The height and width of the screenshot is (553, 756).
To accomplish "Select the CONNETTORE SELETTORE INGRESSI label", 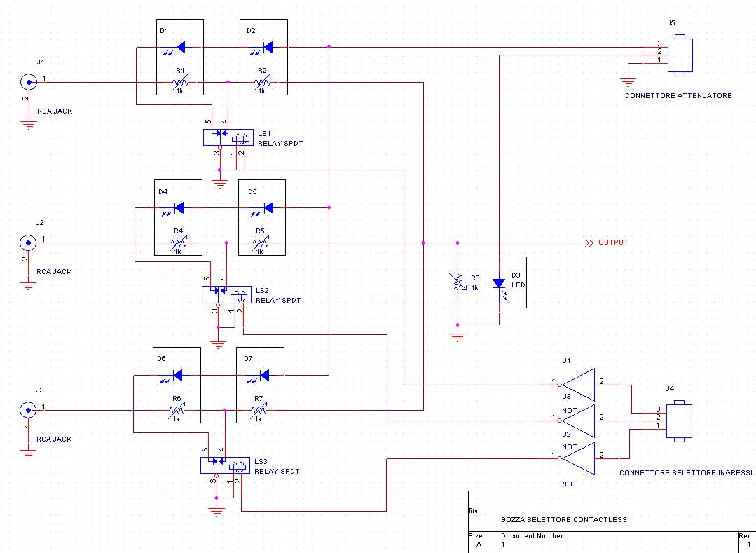I will [686, 473].
